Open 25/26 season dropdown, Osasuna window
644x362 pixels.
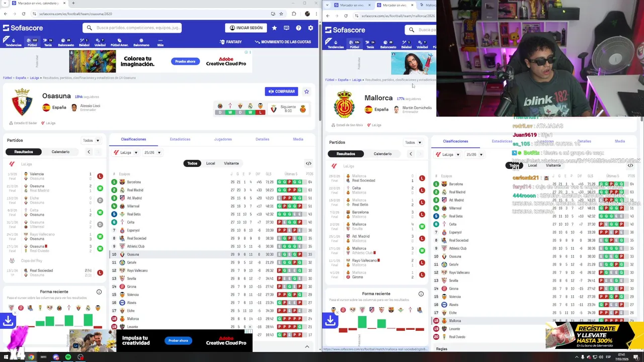[x=151, y=152]
